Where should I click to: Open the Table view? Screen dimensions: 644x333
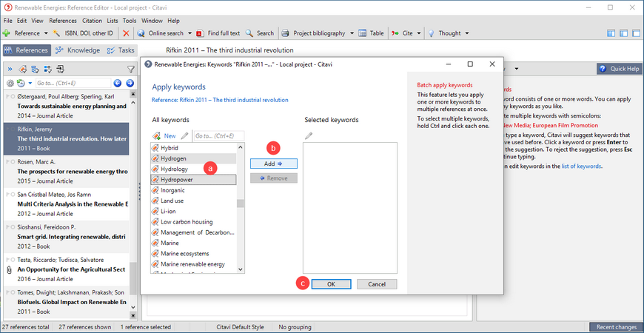[372, 33]
